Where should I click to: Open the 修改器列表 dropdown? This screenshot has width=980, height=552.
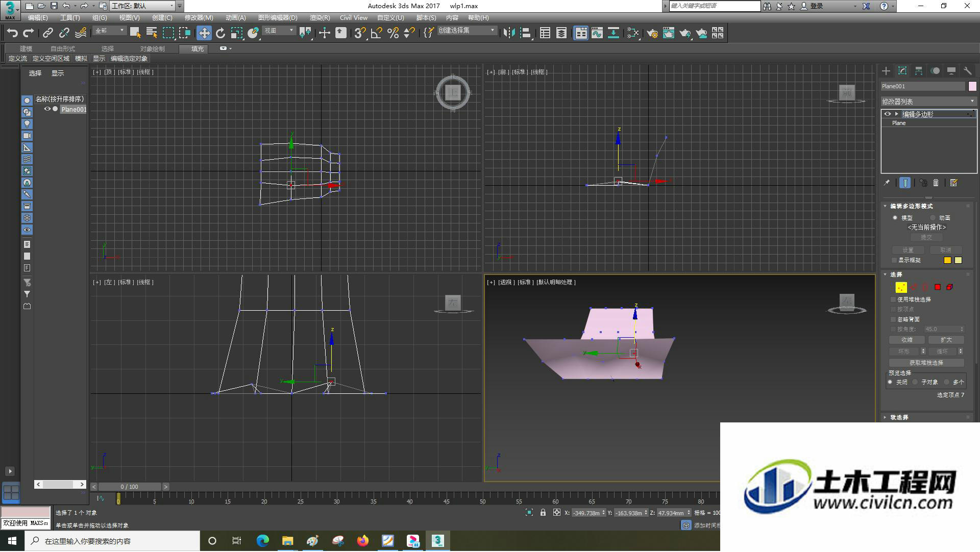(928, 102)
